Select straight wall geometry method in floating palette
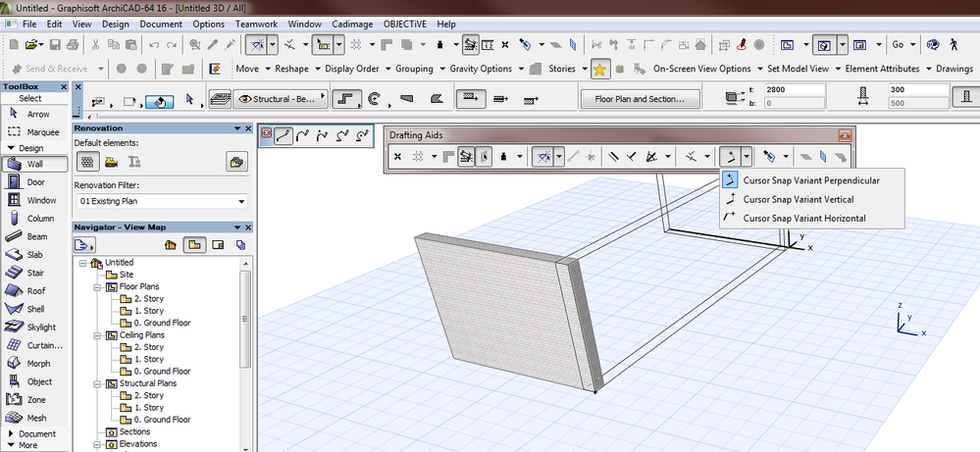This screenshot has width=980, height=452. point(284,135)
